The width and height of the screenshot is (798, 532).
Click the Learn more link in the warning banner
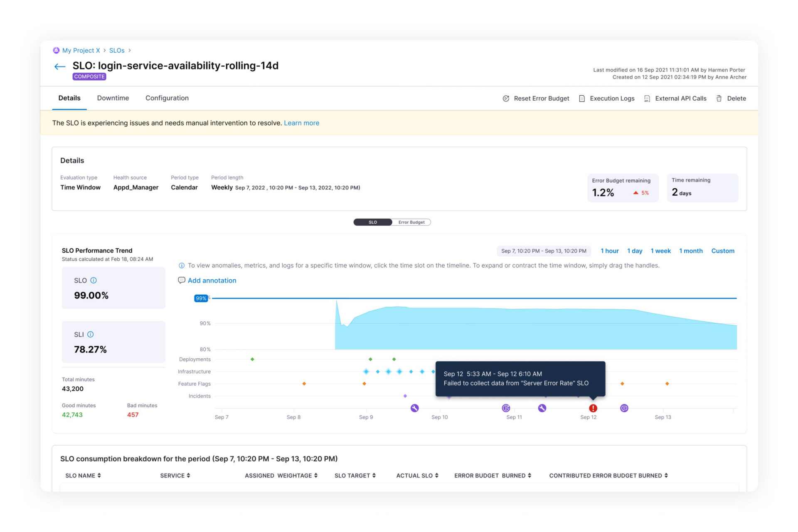coord(301,123)
